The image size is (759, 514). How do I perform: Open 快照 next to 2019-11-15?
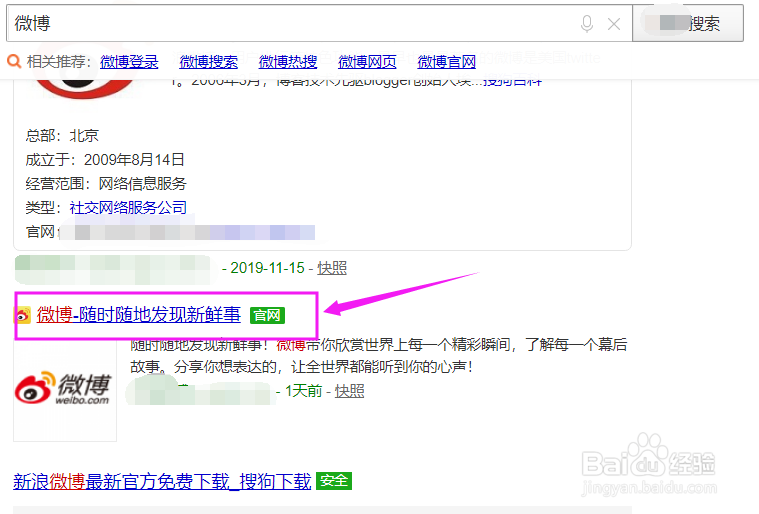tap(332, 268)
